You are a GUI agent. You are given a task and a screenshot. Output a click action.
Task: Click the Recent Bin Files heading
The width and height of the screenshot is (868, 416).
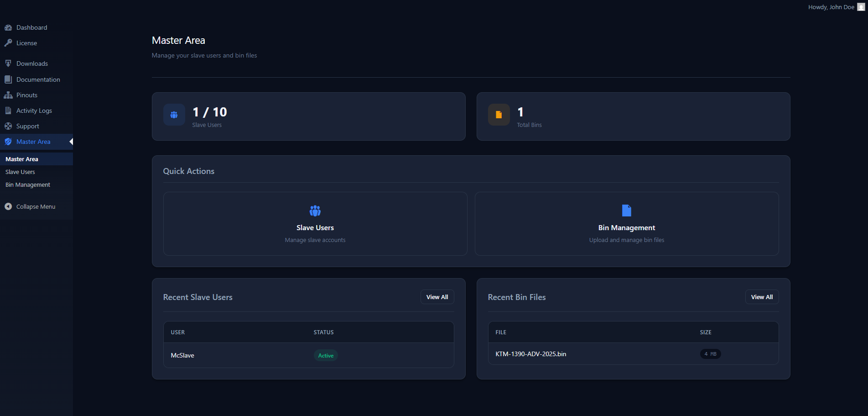tap(517, 297)
